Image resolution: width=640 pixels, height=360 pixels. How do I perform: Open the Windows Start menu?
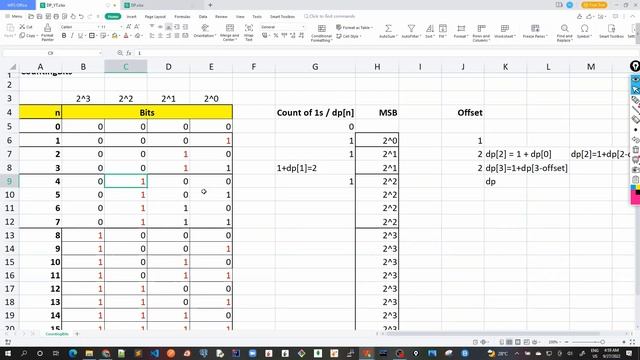(x=7, y=353)
